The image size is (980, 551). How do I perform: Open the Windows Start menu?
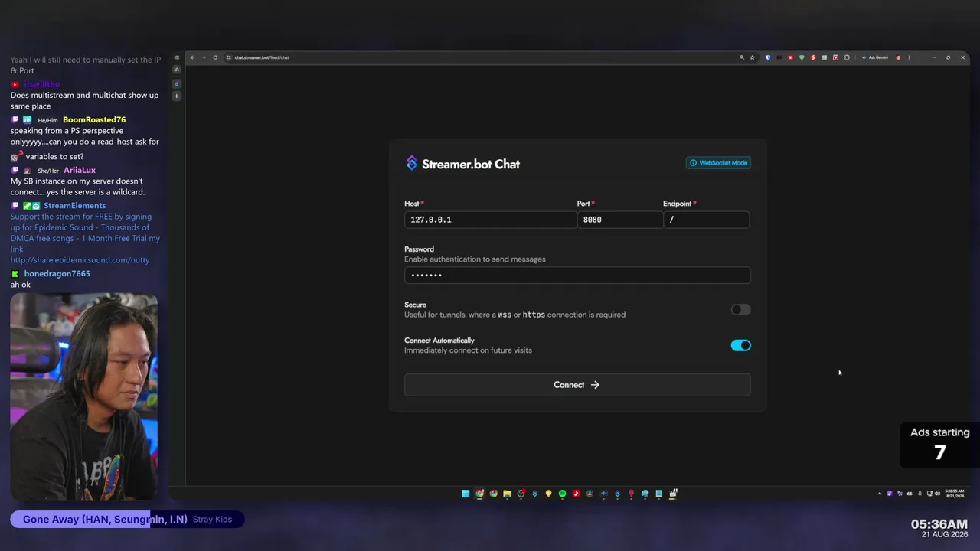pos(465,494)
